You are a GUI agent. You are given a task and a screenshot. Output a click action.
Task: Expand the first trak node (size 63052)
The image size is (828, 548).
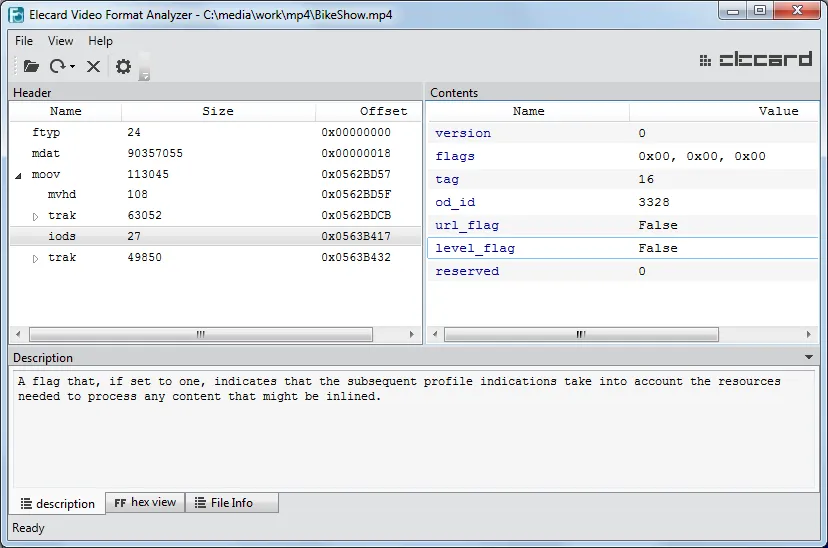coord(35,216)
